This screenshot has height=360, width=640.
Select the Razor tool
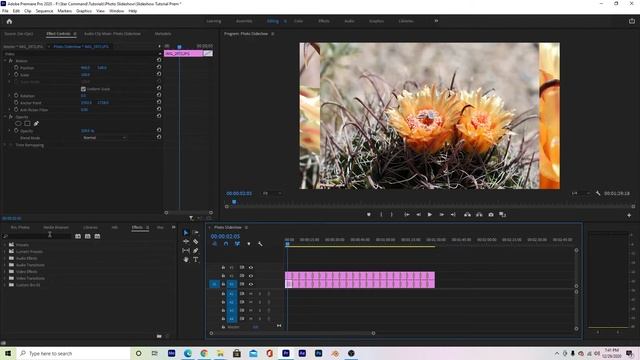[196, 241]
